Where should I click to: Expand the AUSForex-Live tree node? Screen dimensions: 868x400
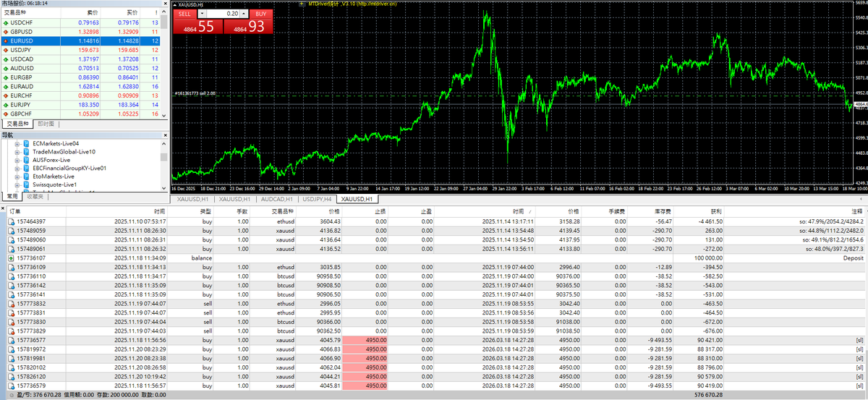click(17, 160)
